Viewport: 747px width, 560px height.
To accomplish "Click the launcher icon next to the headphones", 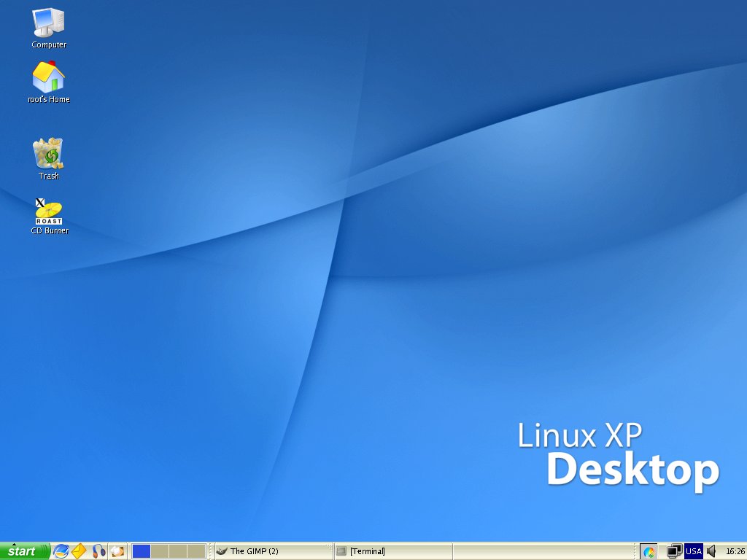I will [117, 551].
